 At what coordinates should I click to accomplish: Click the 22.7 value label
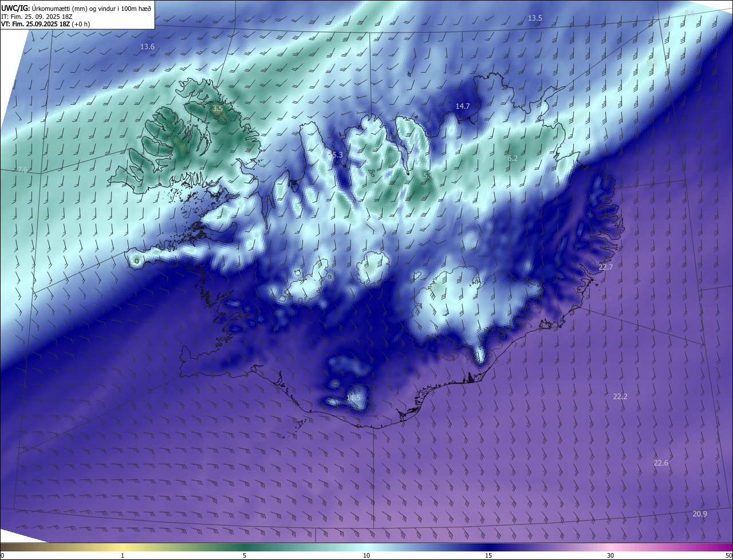(x=605, y=267)
